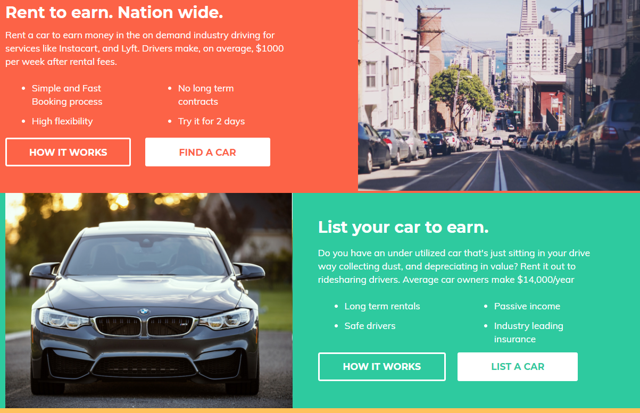Click HOW IT WORKS in orange section
640x413 pixels.
pos(68,152)
